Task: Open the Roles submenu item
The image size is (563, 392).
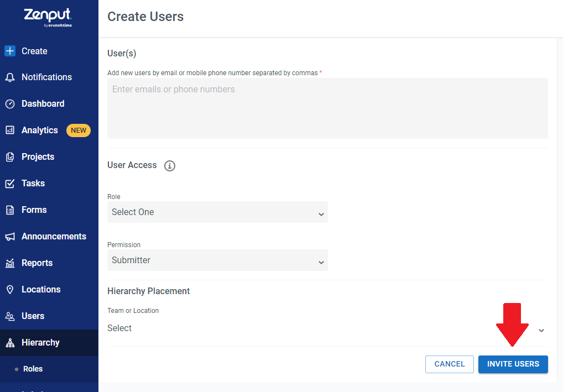Action: [x=33, y=369]
